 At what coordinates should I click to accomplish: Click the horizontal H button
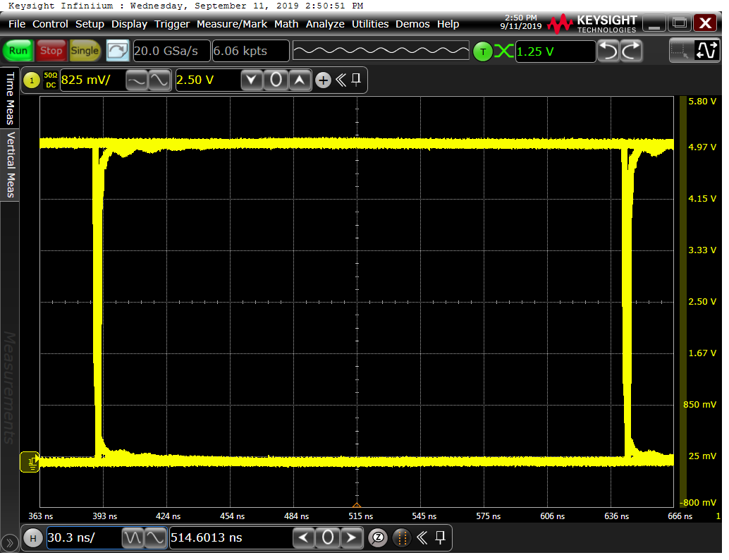[33, 539]
